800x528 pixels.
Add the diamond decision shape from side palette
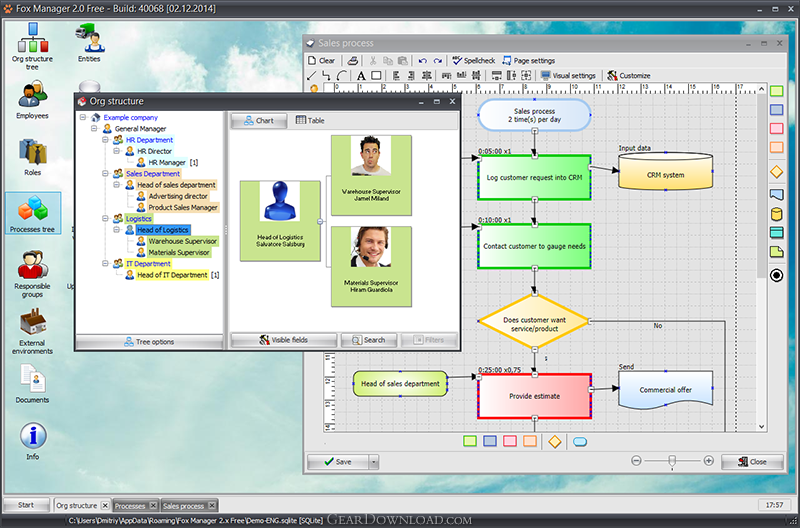coord(777,172)
